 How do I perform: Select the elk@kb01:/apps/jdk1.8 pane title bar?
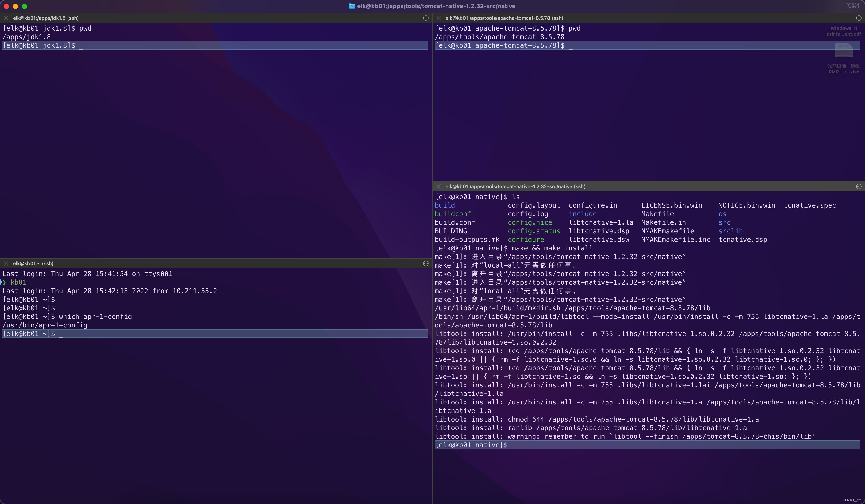pos(46,18)
